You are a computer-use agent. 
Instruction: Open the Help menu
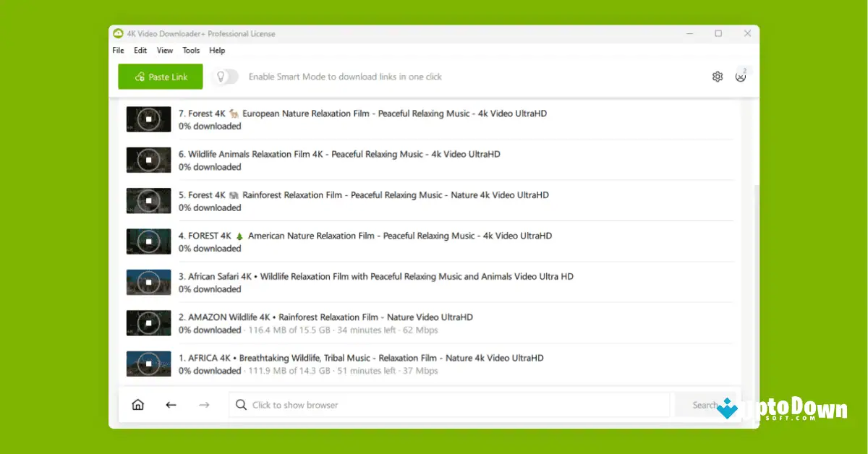click(x=217, y=50)
